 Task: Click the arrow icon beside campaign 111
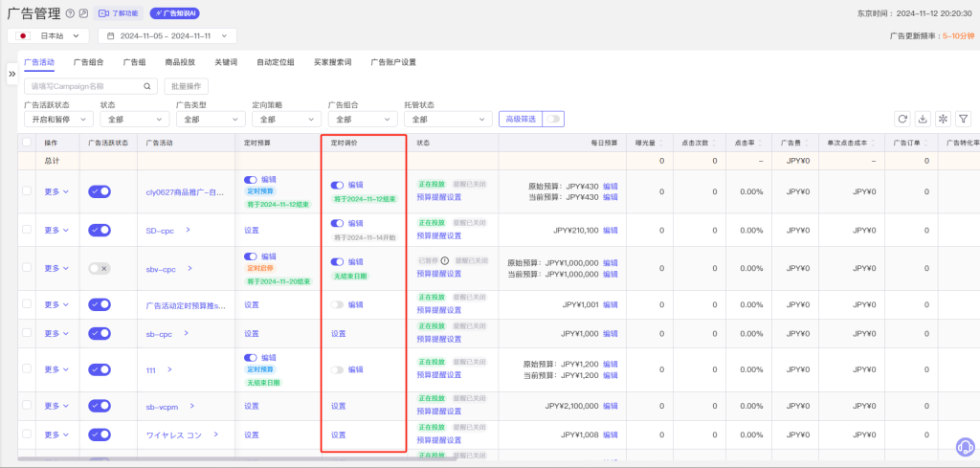point(168,369)
